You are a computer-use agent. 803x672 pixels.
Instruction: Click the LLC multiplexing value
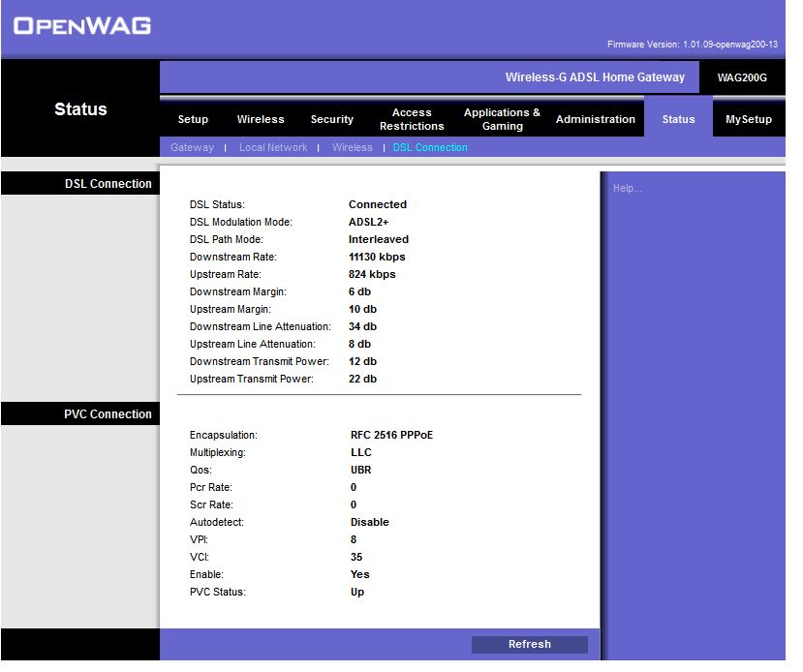click(361, 452)
